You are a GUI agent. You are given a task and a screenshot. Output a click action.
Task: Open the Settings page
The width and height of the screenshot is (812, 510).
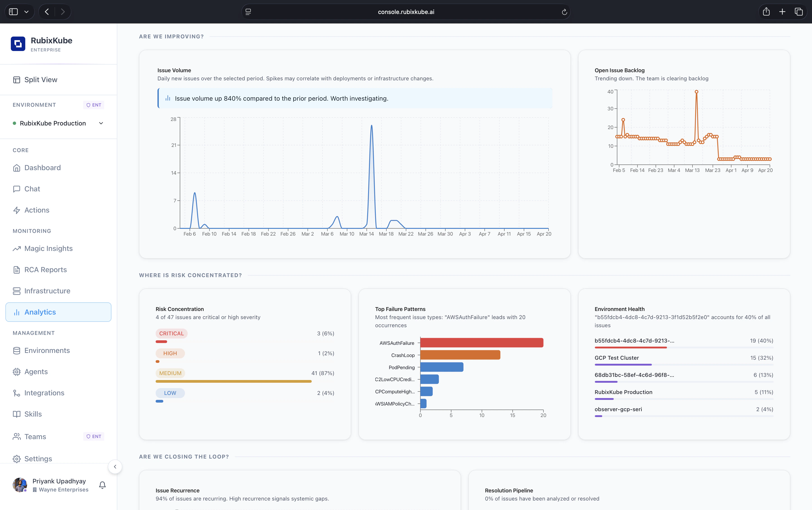(38, 459)
